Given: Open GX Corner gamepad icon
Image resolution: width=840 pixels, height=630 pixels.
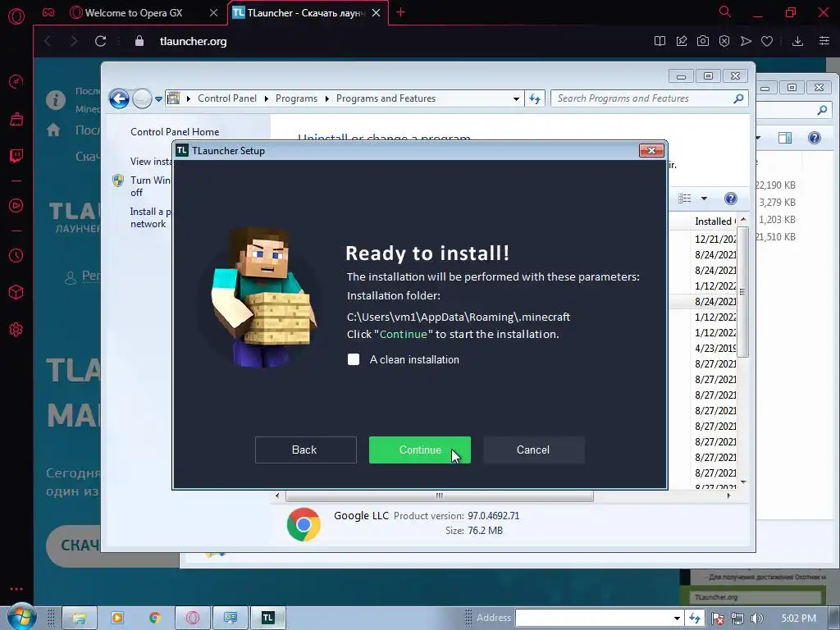Looking at the screenshot, I should click(x=48, y=12).
